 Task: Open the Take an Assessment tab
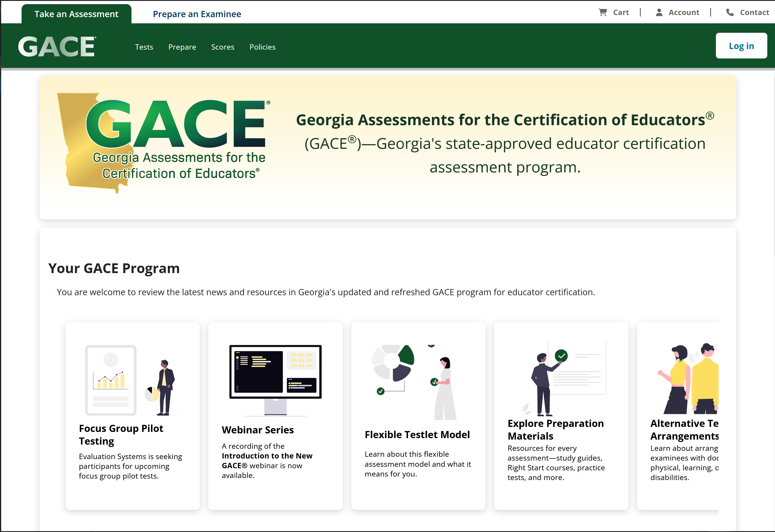(77, 14)
